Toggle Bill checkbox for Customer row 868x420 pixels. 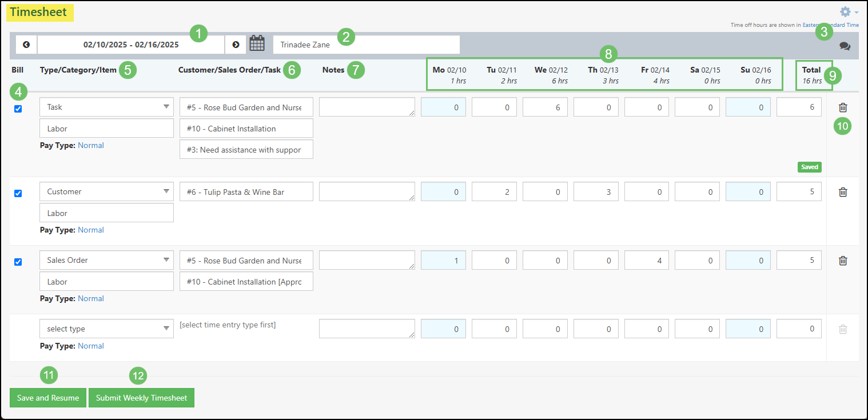coord(18,193)
